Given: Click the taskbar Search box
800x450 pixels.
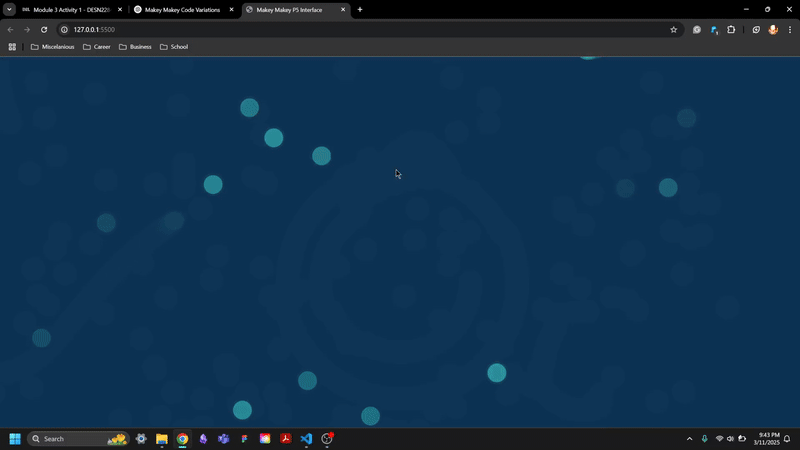Looking at the screenshot, I should click(78, 439).
